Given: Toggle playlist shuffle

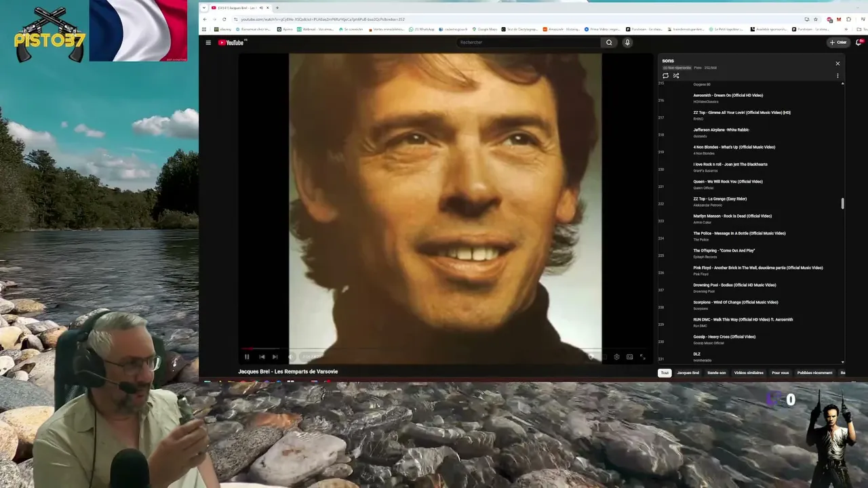Looking at the screenshot, I should click(676, 75).
